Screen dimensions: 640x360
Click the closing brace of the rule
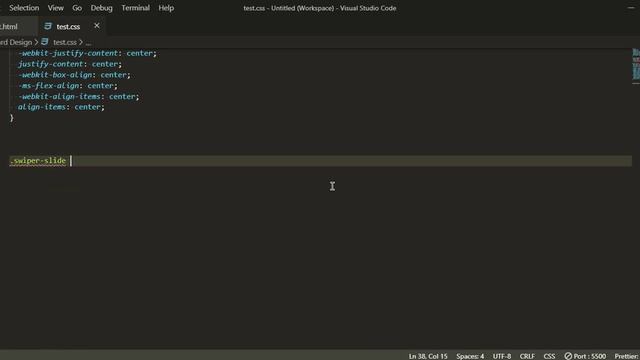pyautogui.click(x=11, y=118)
